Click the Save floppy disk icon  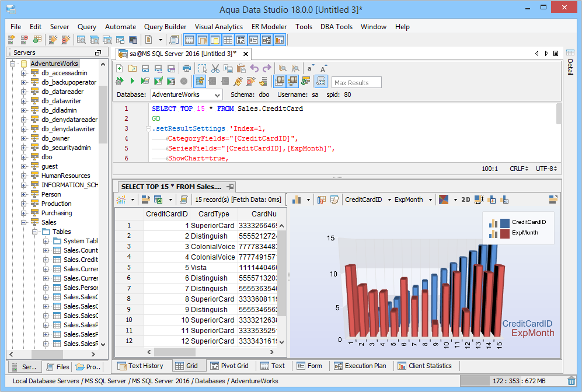point(145,68)
